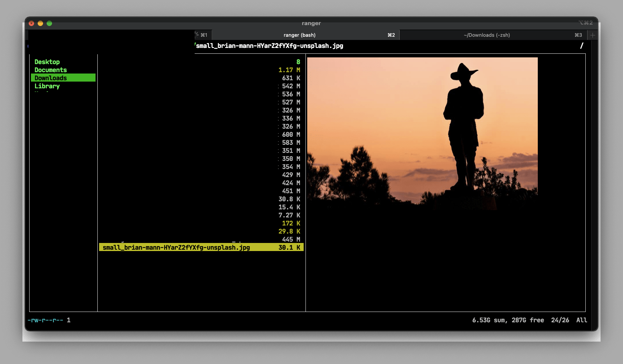Click the highlighted Downloads directory
This screenshot has width=623, height=364.
[51, 78]
